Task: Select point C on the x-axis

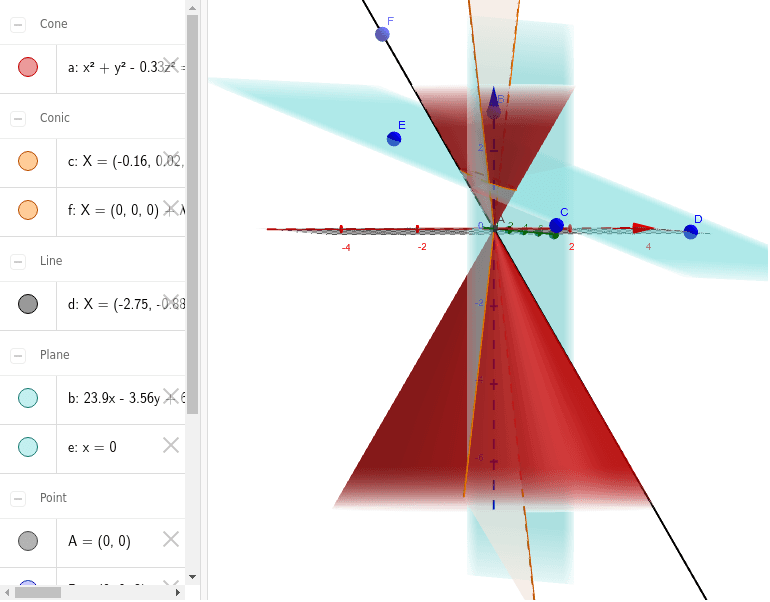Action: (x=556, y=225)
